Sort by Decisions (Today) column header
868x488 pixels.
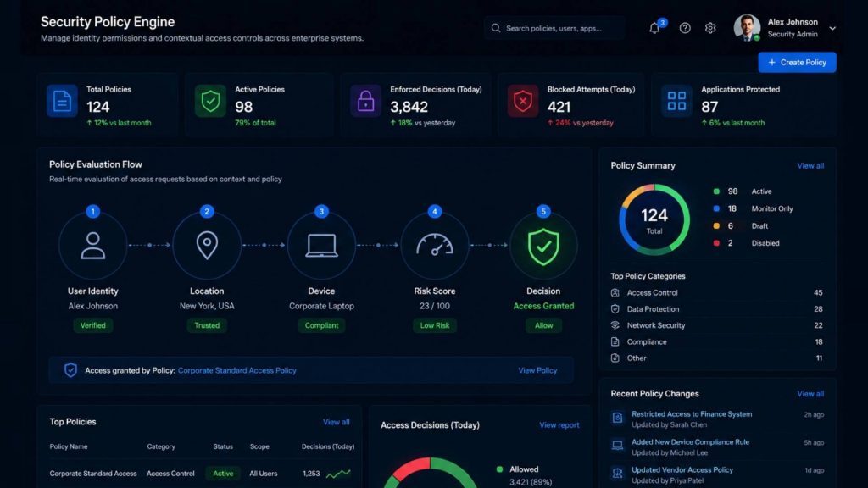tap(328, 446)
